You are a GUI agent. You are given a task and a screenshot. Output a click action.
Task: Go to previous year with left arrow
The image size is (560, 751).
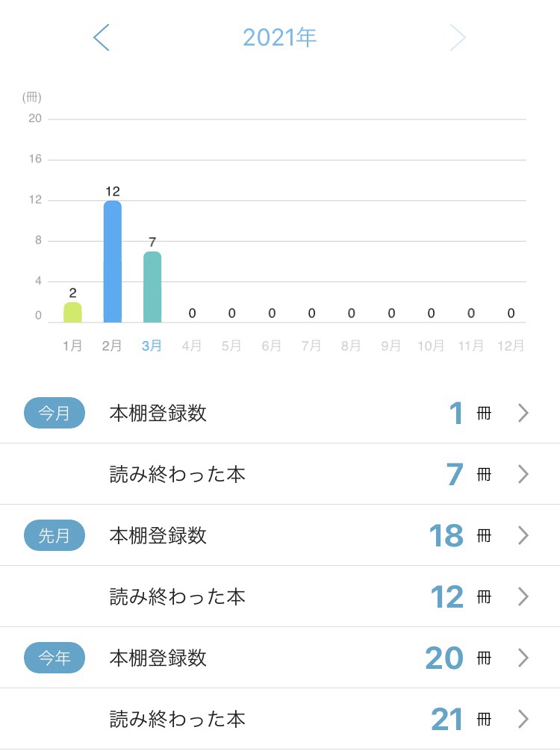102,37
